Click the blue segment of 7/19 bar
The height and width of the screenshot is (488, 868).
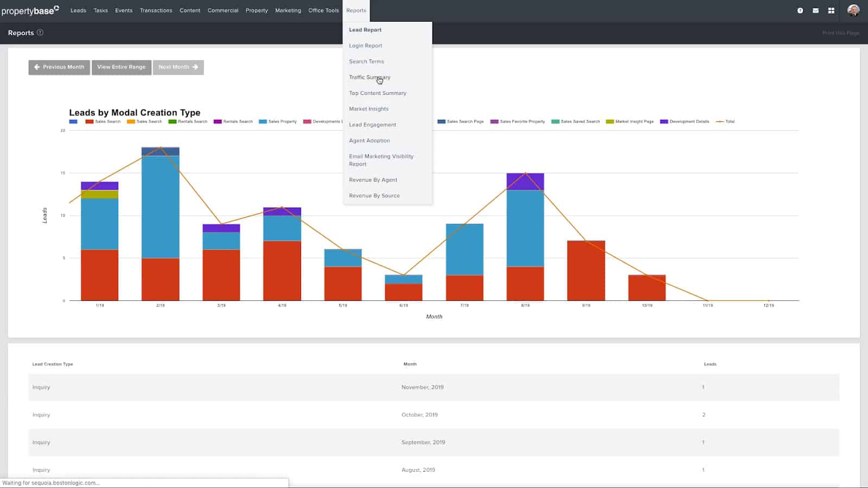tap(464, 249)
